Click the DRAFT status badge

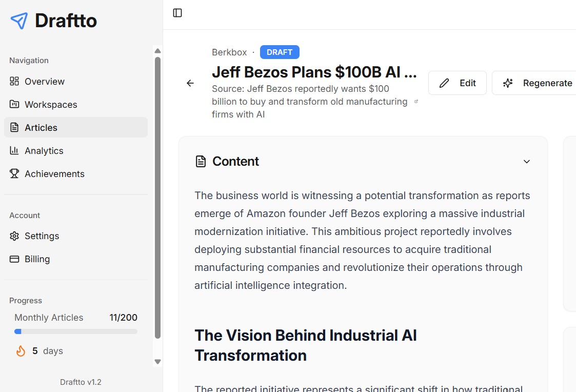click(280, 52)
